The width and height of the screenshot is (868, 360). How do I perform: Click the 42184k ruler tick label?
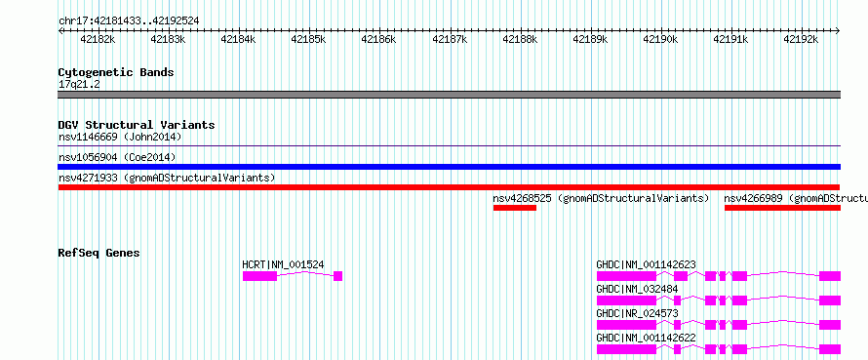coord(238,39)
